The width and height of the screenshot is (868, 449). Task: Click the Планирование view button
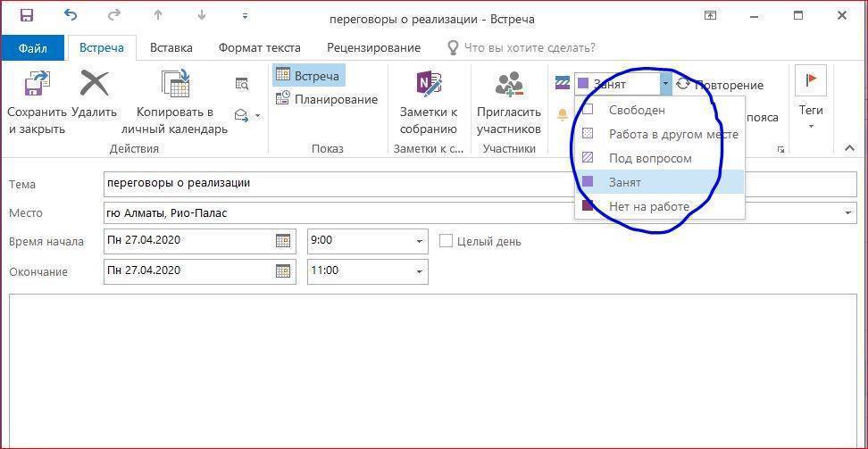click(x=327, y=99)
